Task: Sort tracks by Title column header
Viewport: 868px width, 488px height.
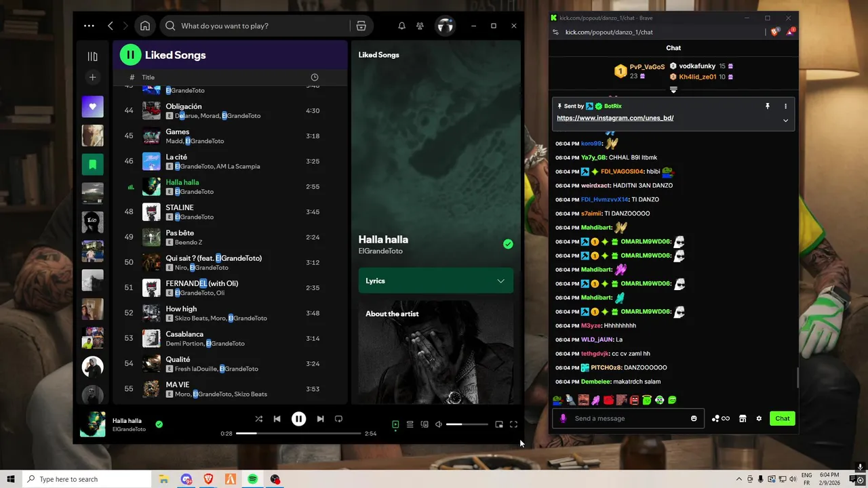Action: (149, 77)
